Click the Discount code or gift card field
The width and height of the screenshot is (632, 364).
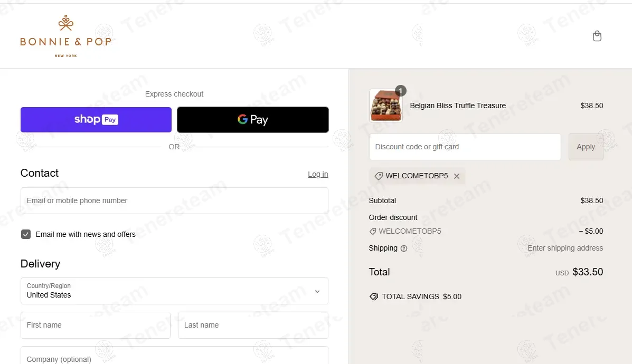(x=465, y=147)
